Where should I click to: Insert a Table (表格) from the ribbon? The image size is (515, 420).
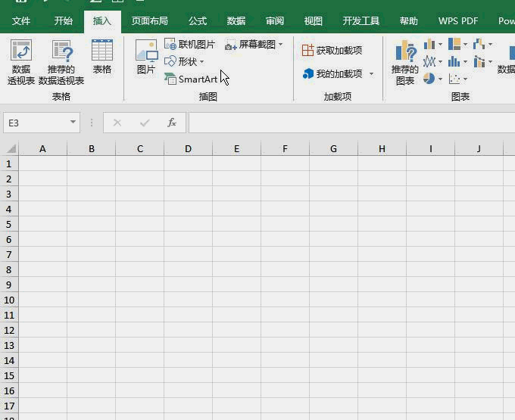click(x=101, y=57)
